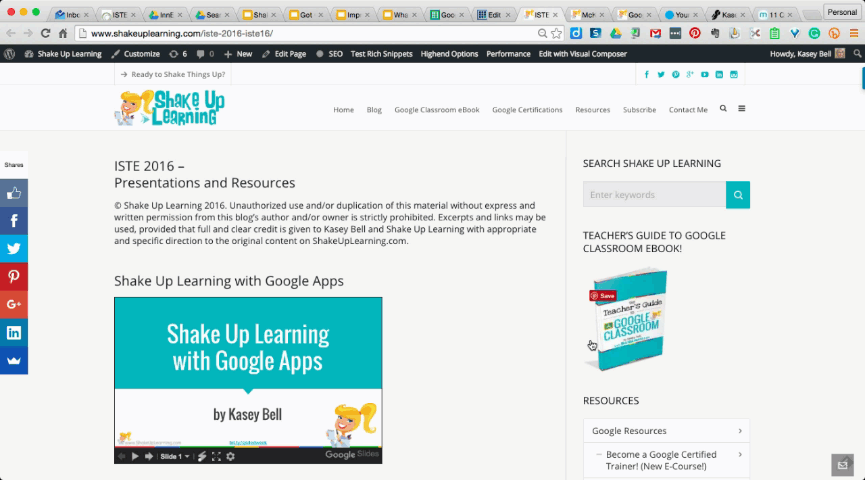Screen dimensions: 865x480
Task: Submit the sidebar keyword search
Action: pyautogui.click(x=738, y=195)
